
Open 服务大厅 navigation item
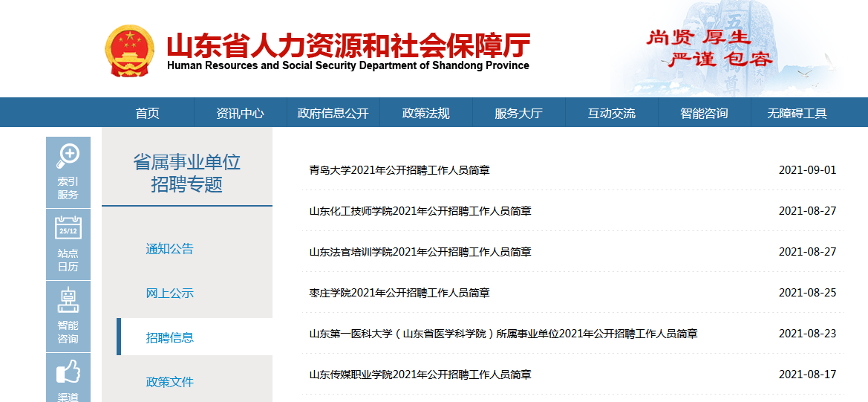518,113
